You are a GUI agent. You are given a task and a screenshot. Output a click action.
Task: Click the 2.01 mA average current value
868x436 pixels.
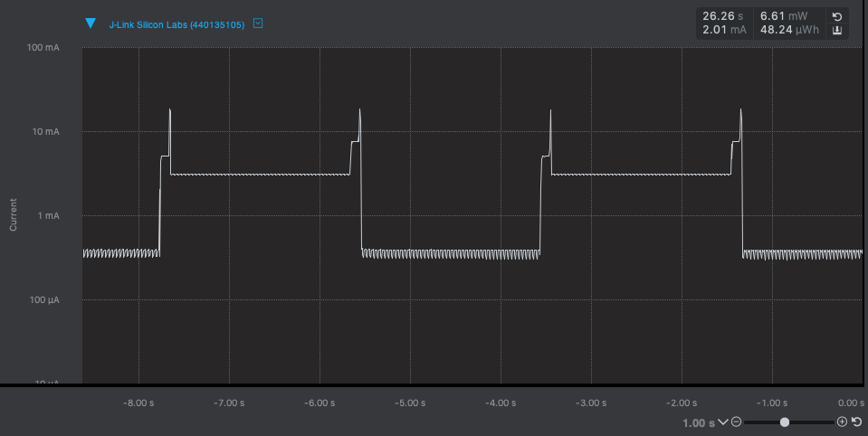[x=724, y=31]
